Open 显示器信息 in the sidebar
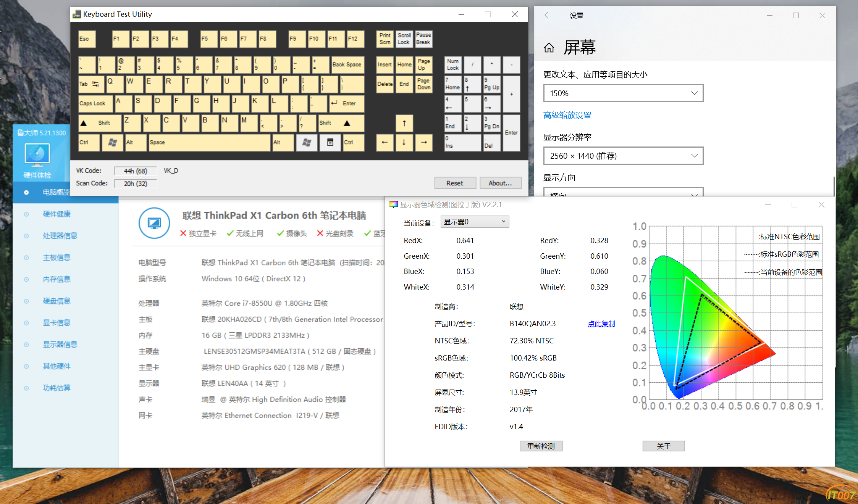This screenshot has width=858, height=504. (x=60, y=345)
